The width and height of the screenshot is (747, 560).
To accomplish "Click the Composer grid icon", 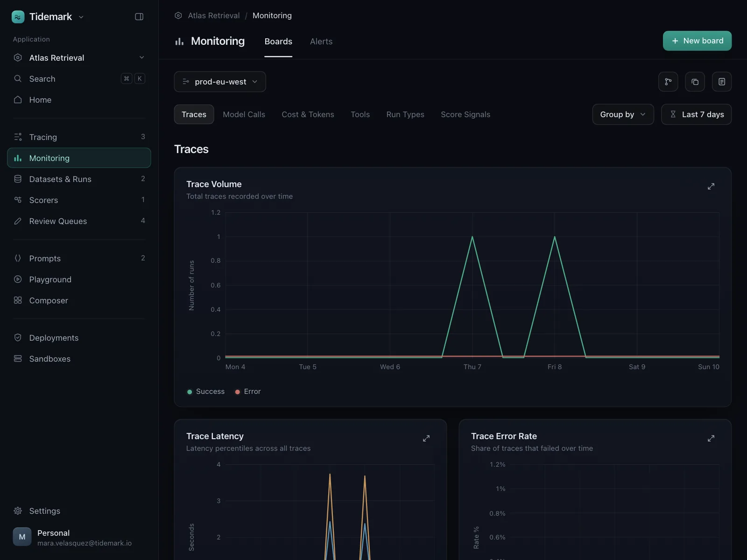I will pos(18,301).
